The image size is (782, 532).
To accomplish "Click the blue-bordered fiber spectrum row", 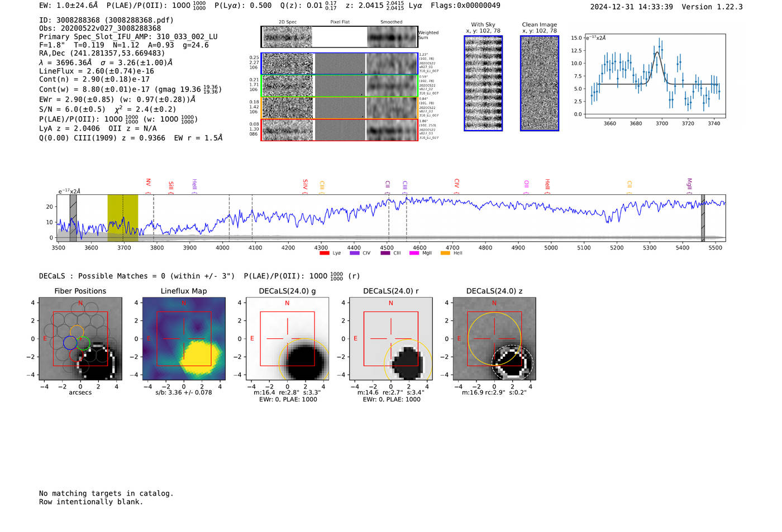I will (x=339, y=64).
